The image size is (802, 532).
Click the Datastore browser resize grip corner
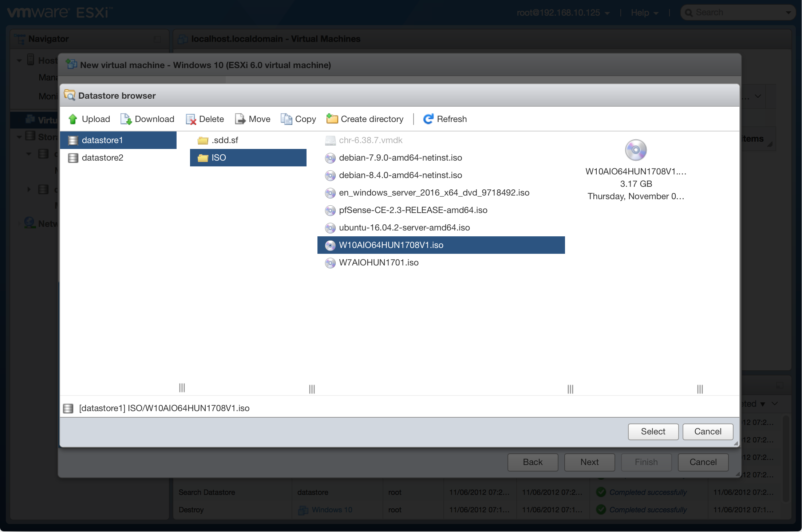tap(736, 443)
